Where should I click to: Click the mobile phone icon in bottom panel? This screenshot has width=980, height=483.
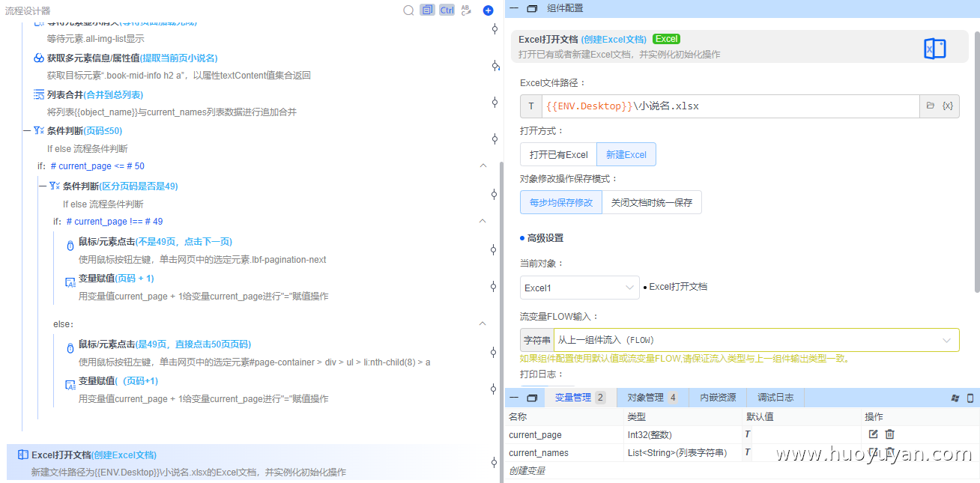pos(970,398)
